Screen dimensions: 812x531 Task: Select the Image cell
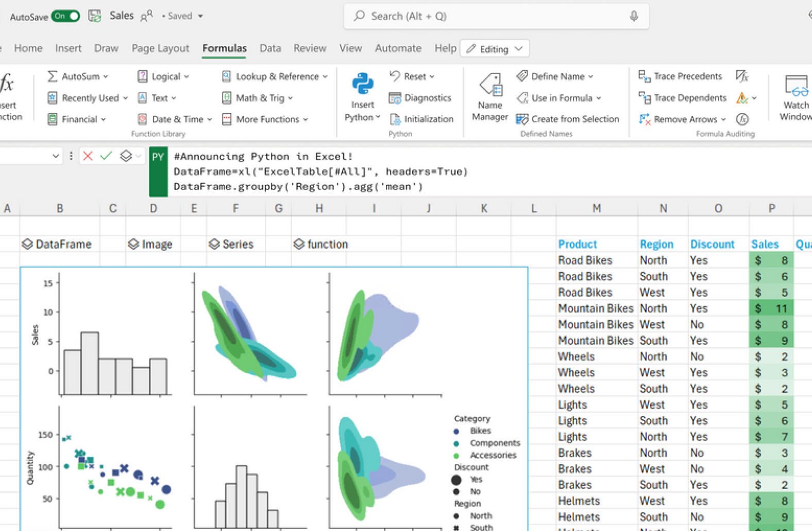coord(153,244)
